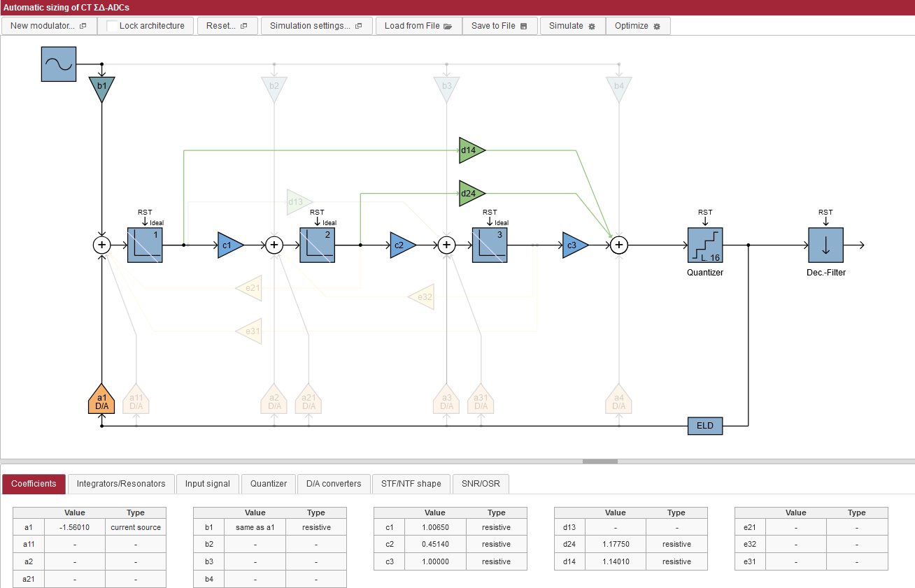Enable the faded a4 D/A converter
This screenshot has width=915, height=588.
pos(619,399)
